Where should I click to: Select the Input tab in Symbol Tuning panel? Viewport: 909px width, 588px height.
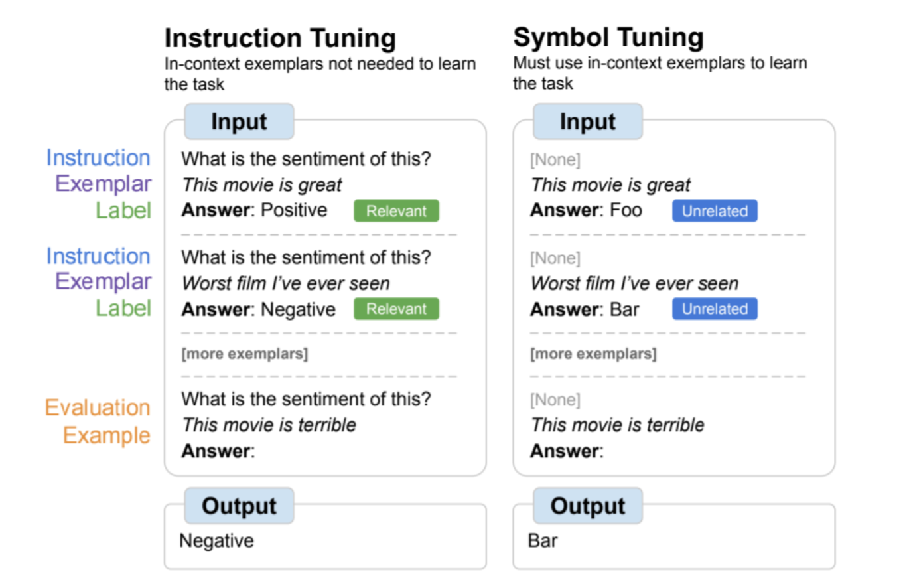pyautogui.click(x=587, y=122)
